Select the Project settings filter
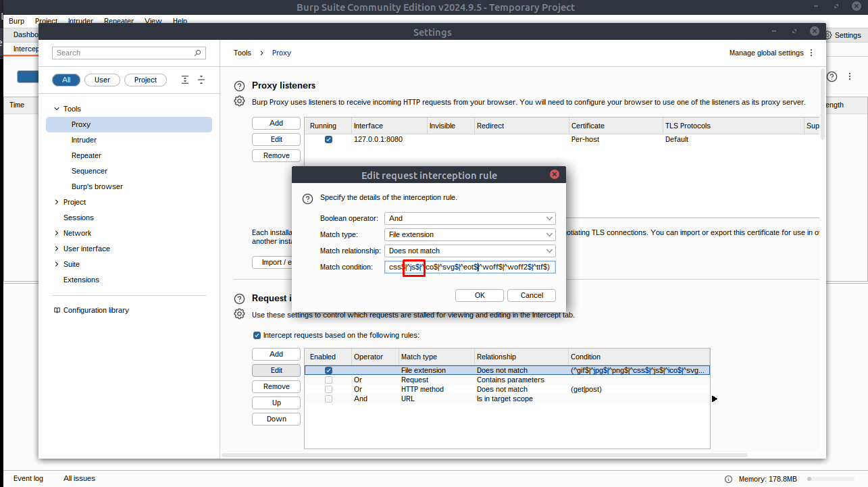 tap(146, 80)
